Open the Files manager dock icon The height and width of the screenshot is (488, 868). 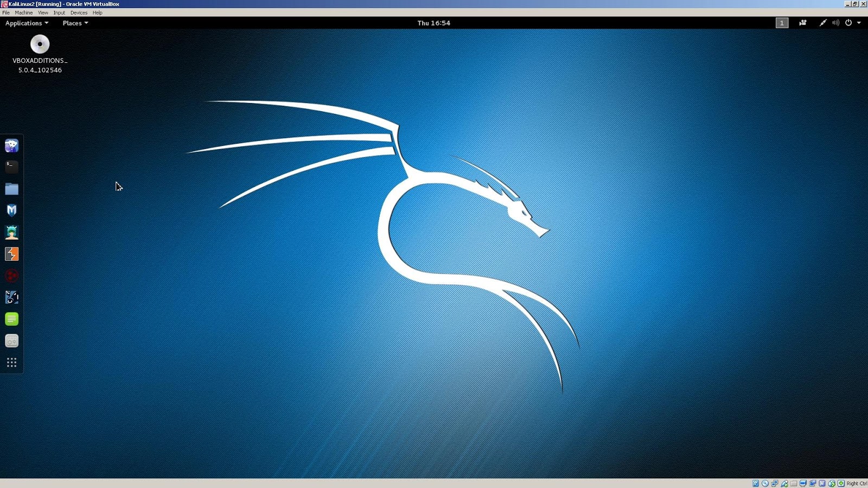pyautogui.click(x=11, y=189)
